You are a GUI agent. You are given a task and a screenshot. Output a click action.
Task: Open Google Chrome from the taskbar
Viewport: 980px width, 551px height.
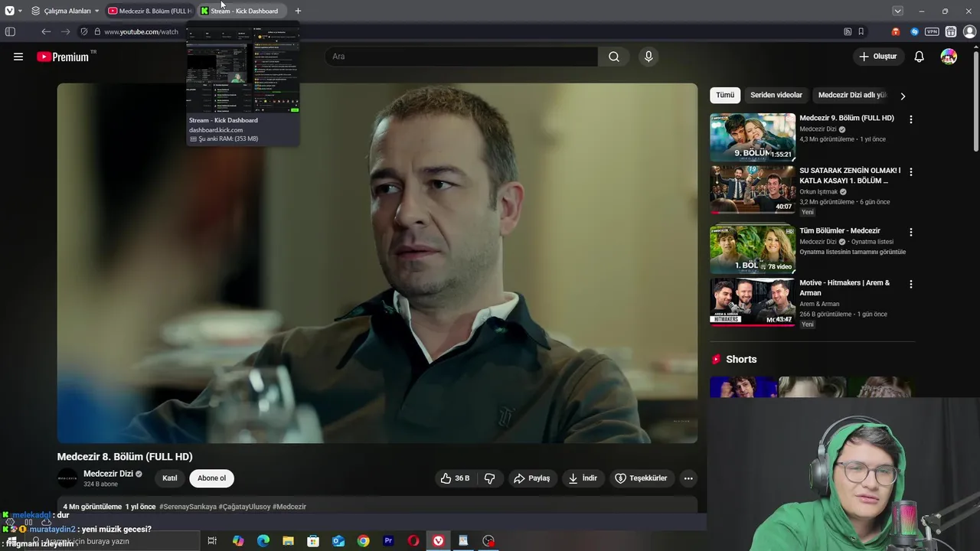pyautogui.click(x=363, y=541)
